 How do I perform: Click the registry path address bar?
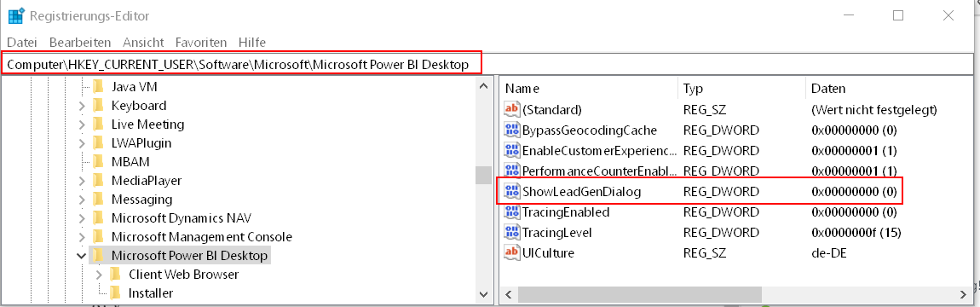[x=242, y=65]
